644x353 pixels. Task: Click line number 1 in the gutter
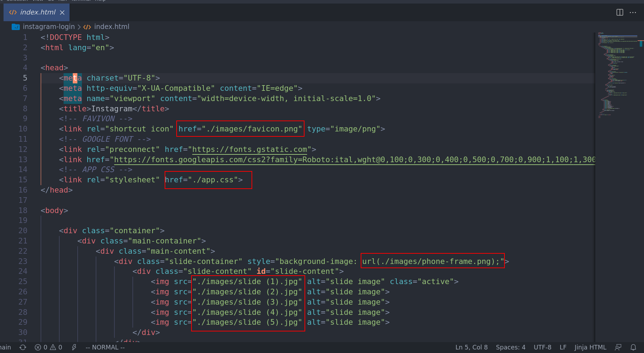pyautogui.click(x=25, y=37)
